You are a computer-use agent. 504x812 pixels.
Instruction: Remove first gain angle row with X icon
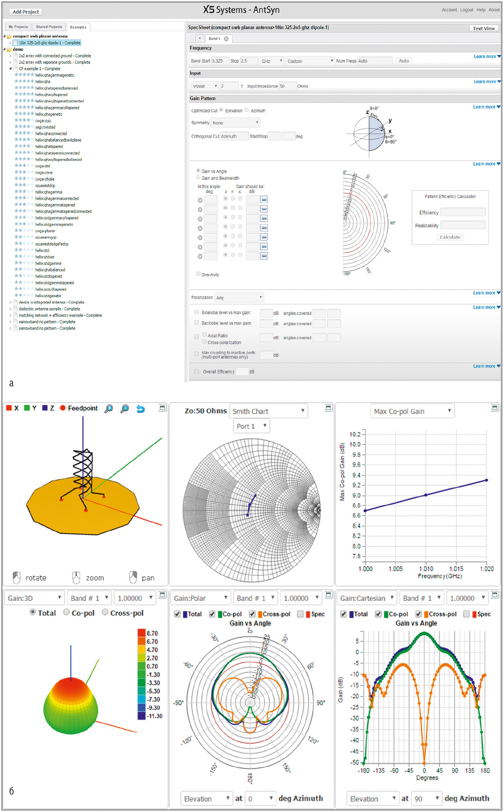tap(200, 200)
